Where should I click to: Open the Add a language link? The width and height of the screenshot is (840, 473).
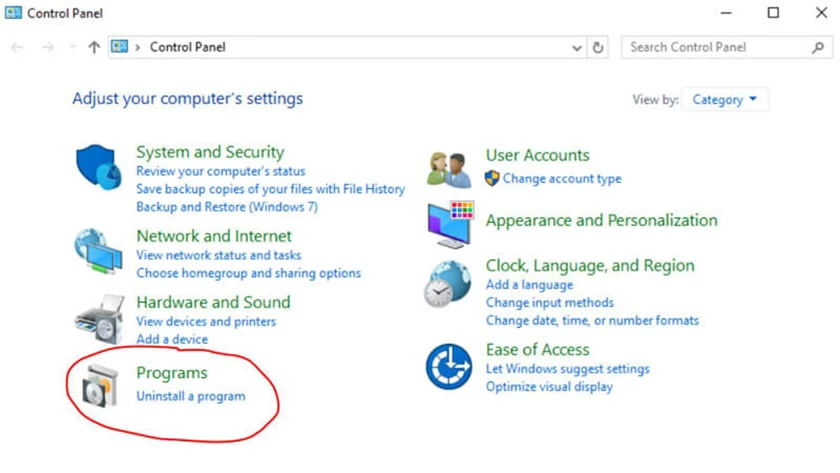pyautogui.click(x=529, y=284)
